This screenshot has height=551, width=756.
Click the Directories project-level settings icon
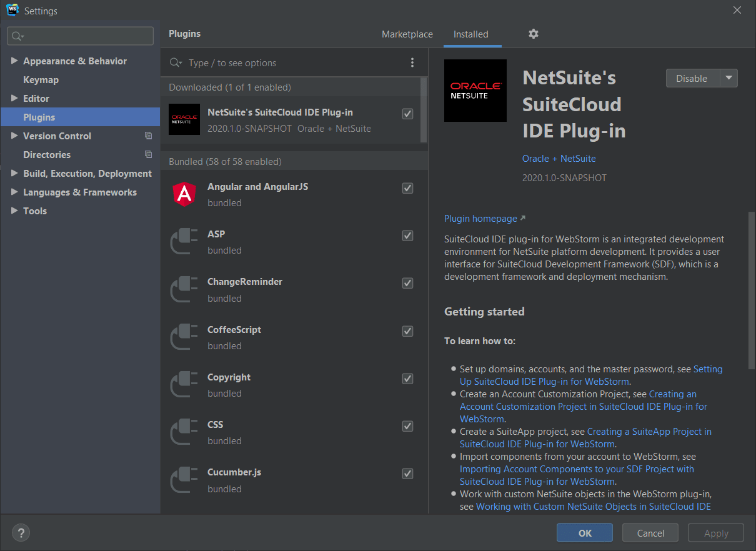tap(148, 154)
